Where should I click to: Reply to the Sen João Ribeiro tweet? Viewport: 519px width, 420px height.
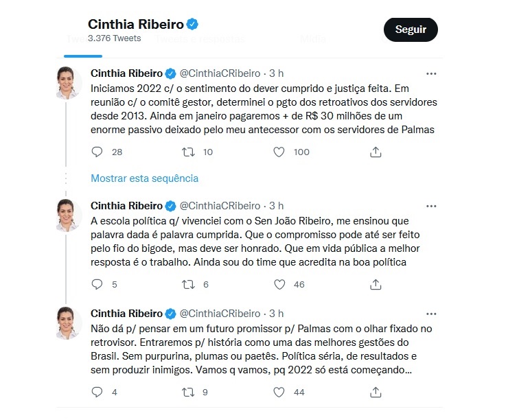point(97,284)
